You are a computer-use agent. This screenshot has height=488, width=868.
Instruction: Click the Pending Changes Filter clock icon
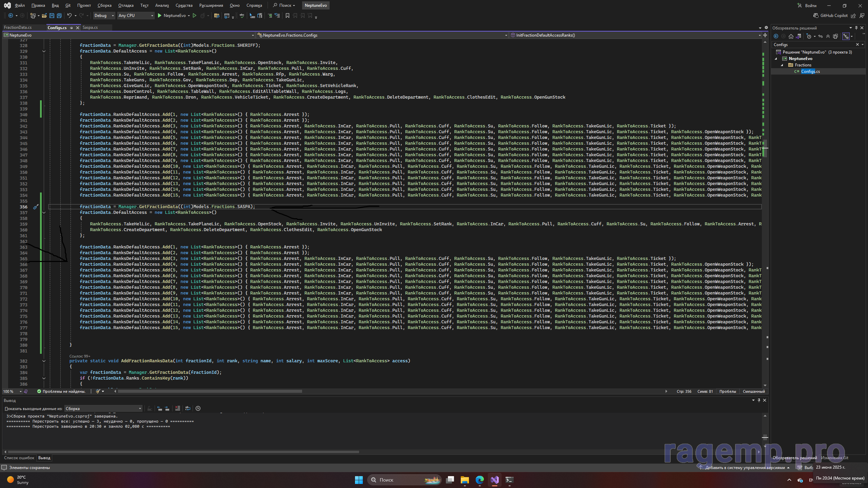point(809,36)
